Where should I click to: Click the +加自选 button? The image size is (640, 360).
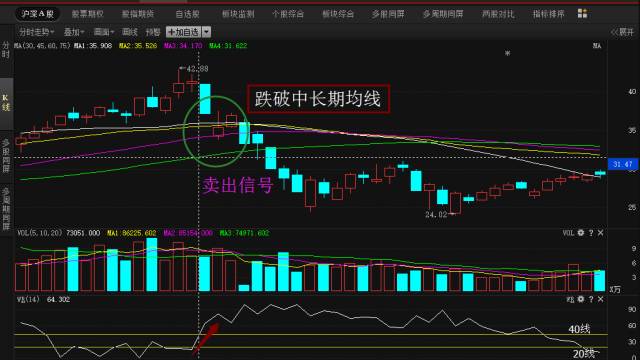pos(184,32)
